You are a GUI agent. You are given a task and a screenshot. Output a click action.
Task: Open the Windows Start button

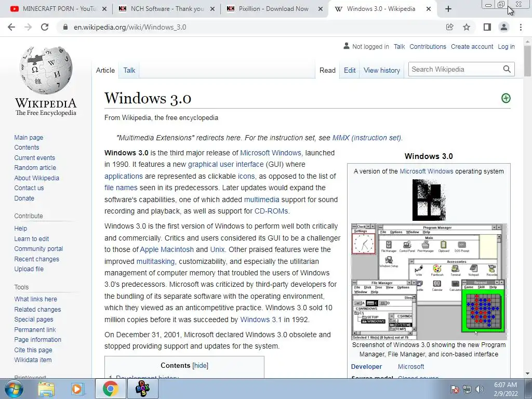click(14, 389)
